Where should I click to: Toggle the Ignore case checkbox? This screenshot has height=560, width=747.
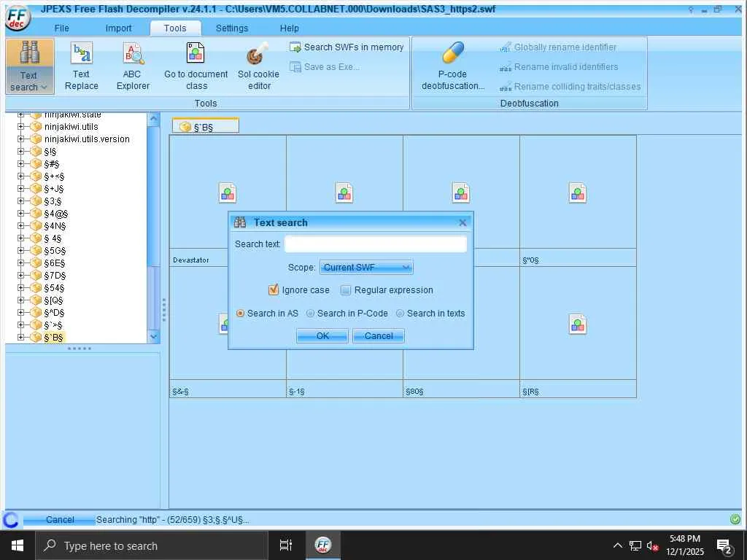[x=274, y=289]
